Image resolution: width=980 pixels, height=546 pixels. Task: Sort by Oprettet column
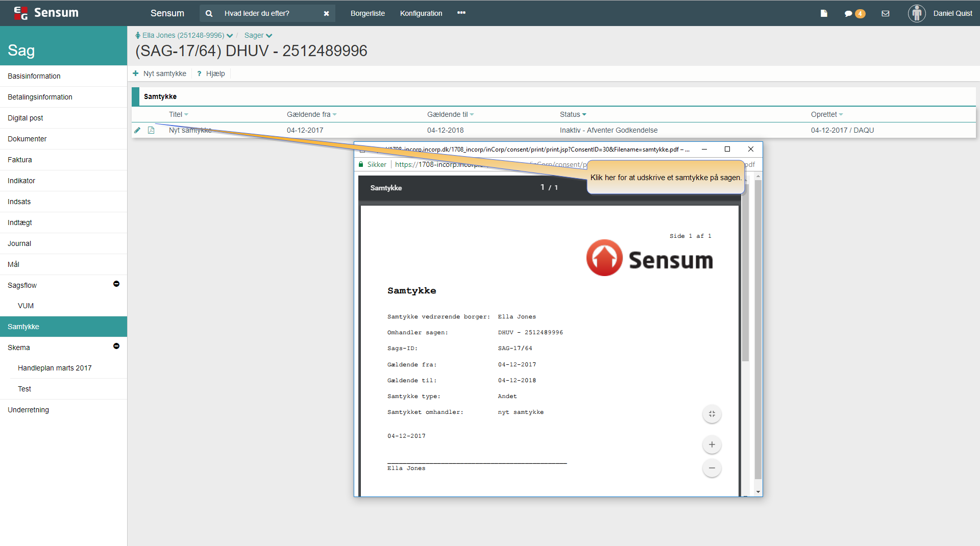click(827, 114)
